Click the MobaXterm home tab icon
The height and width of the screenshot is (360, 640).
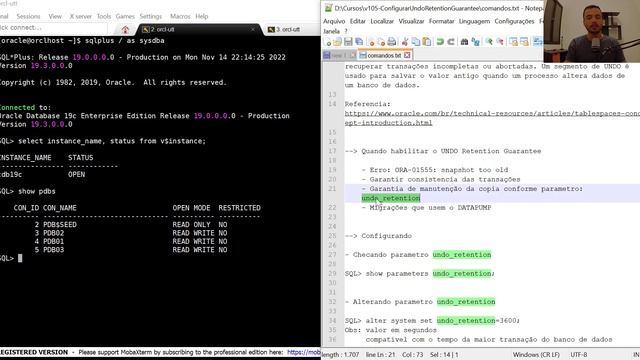pos(125,30)
